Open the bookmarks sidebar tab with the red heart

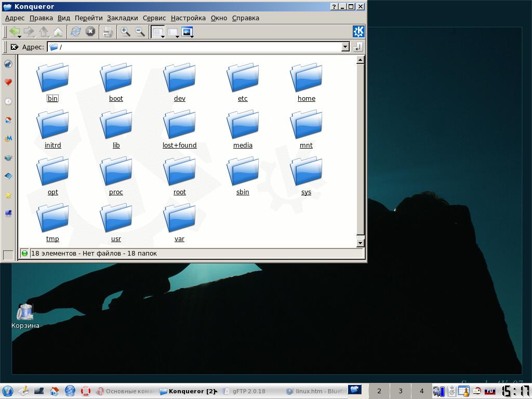coord(8,82)
